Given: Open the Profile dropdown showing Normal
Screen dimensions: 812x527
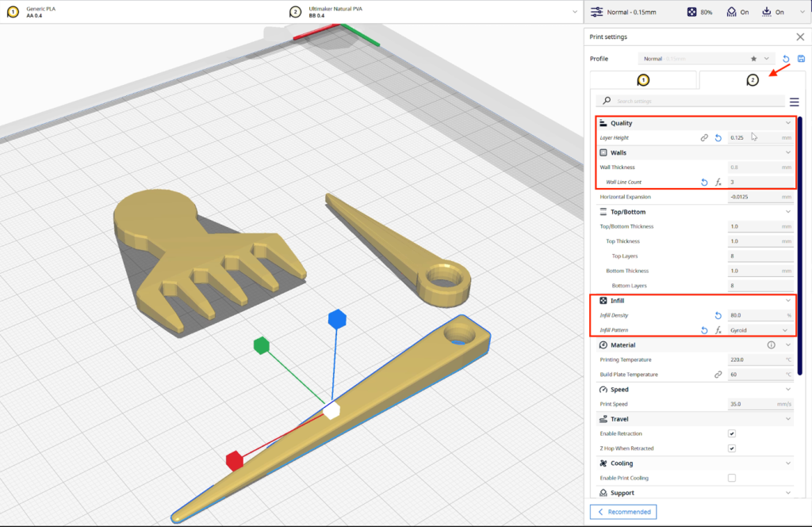Looking at the screenshot, I should point(707,59).
